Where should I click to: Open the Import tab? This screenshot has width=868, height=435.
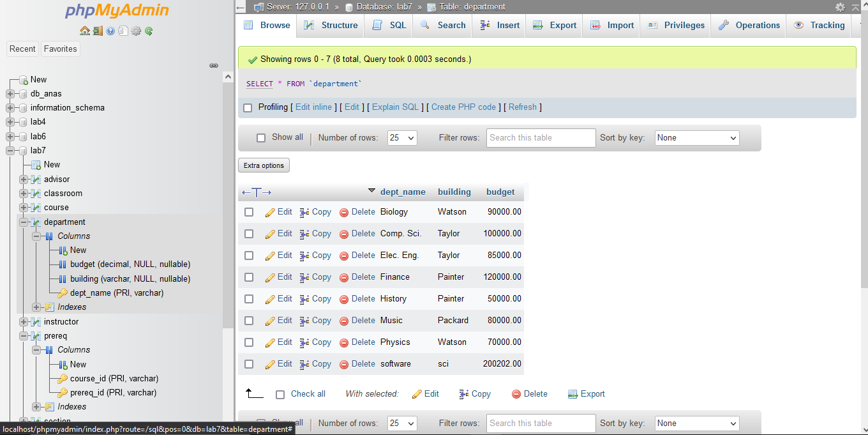611,26
